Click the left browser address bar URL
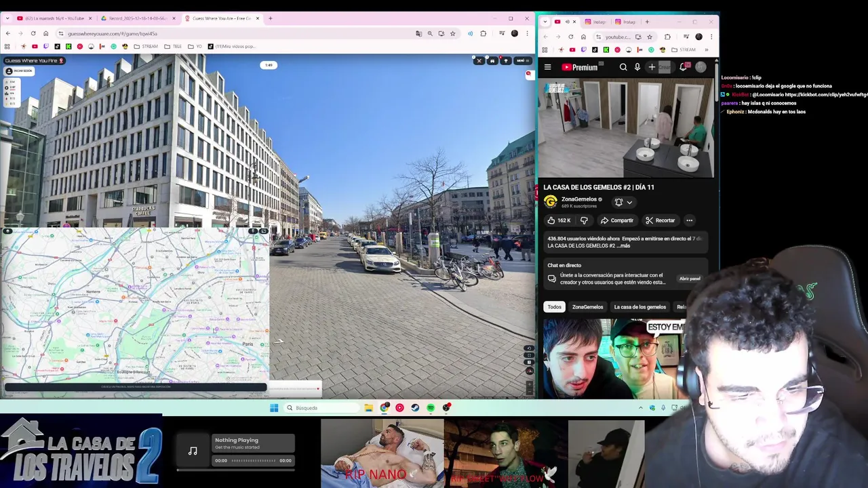This screenshot has height=488, width=868. click(x=113, y=33)
